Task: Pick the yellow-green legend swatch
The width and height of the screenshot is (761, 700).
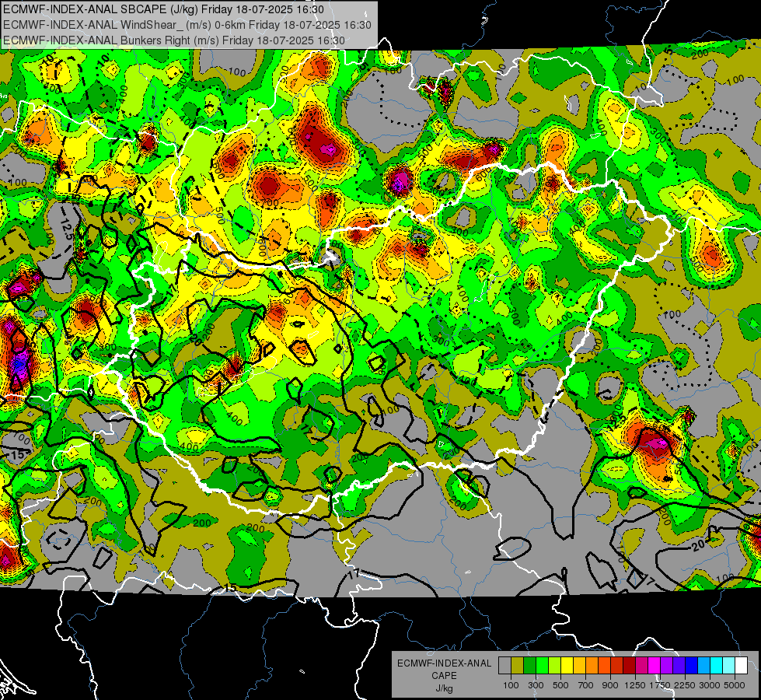Action: (555, 665)
